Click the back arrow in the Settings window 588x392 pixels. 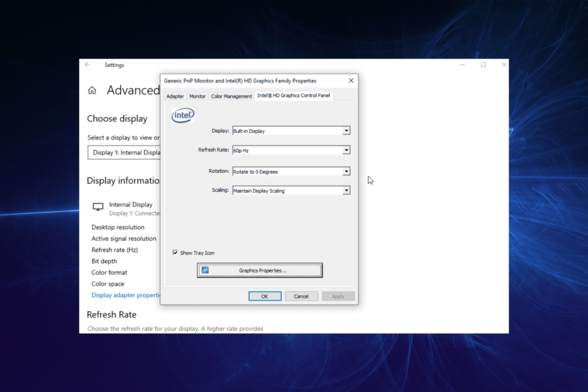(88, 64)
